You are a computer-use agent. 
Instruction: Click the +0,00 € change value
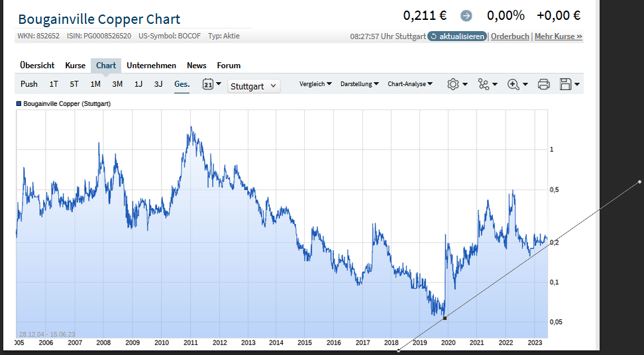[x=559, y=16]
